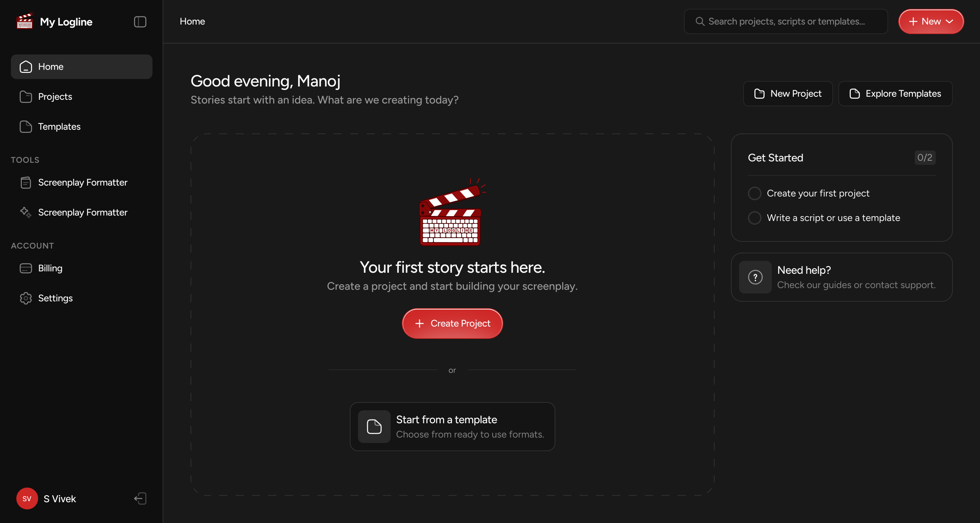Click the Your first story starts here text
Screen dimensions: 980x523
tap(452, 267)
